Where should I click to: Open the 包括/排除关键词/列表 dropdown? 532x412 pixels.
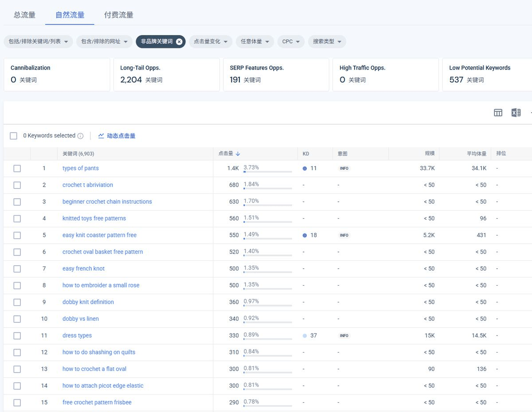click(38, 42)
